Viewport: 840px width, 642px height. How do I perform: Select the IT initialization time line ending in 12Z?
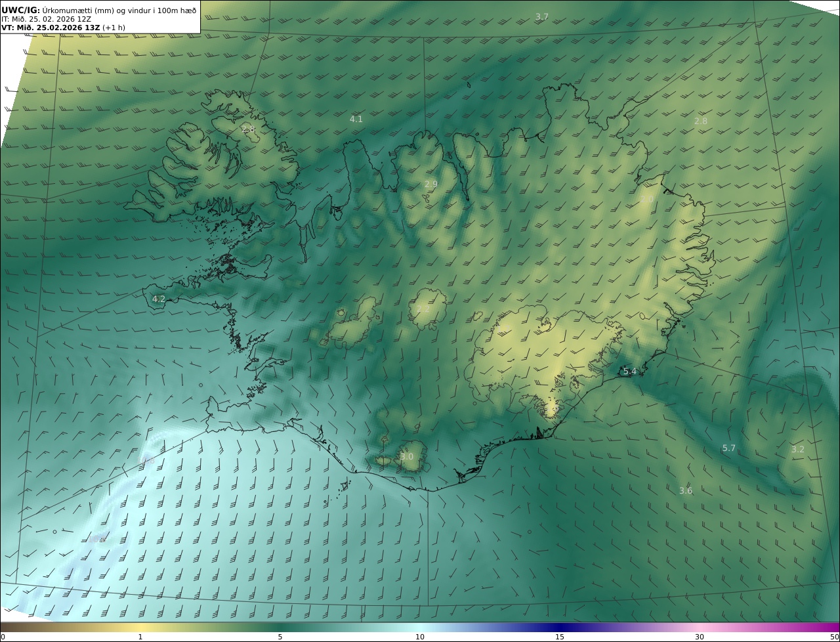[46, 19]
